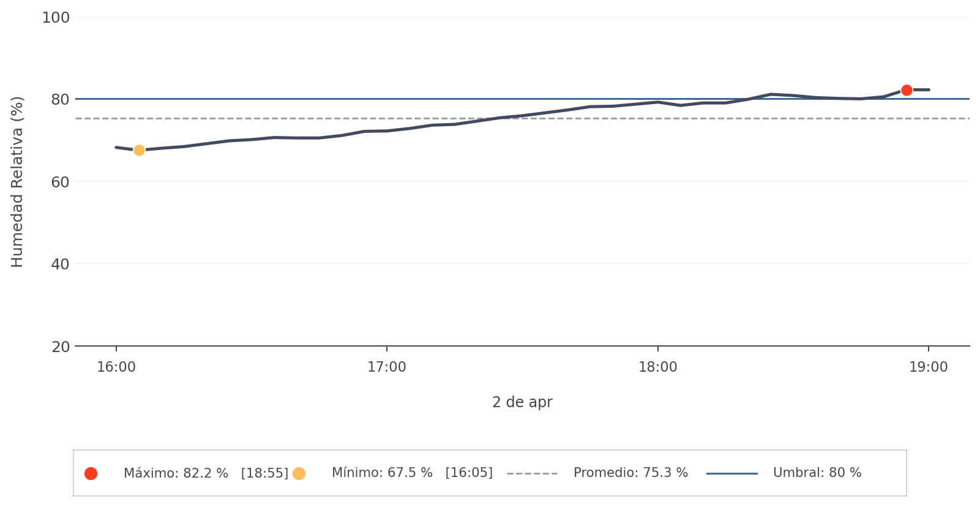Screen dimensions: 980x507
Task: Click the '2 de apr' date label
Action: pyautogui.click(x=522, y=402)
